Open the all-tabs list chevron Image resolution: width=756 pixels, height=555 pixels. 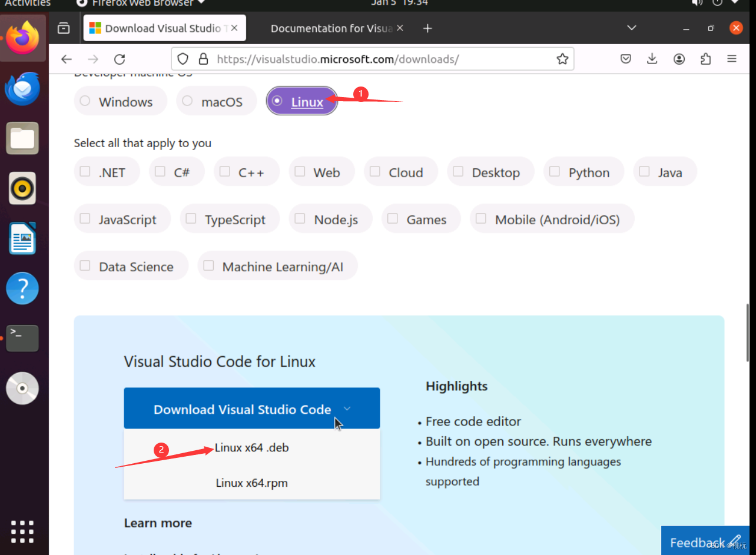pos(631,28)
